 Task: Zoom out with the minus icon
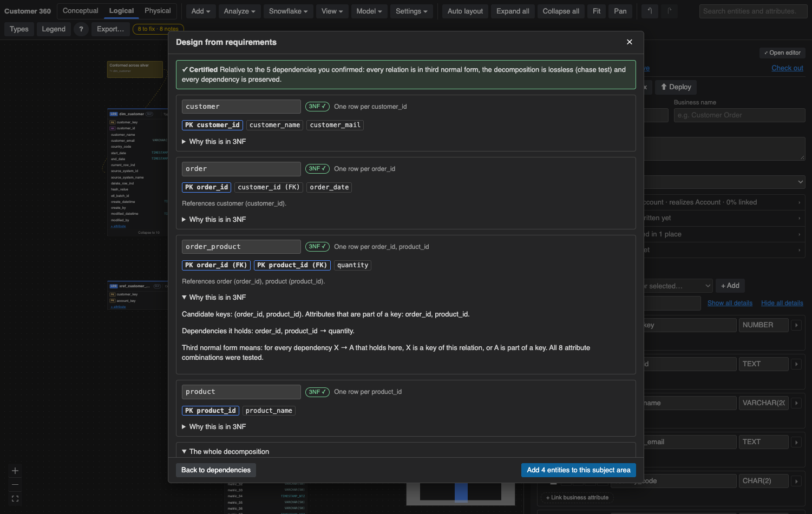coord(15,485)
